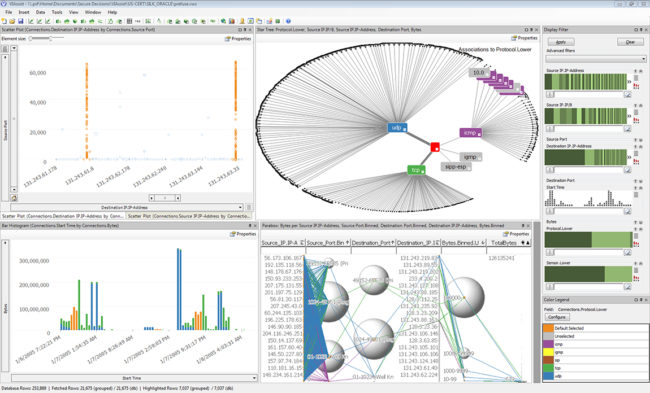The width and height of the screenshot is (650, 393).
Task: Click the Vlssoft app icon in title bar
Action: pyautogui.click(x=3, y=4)
